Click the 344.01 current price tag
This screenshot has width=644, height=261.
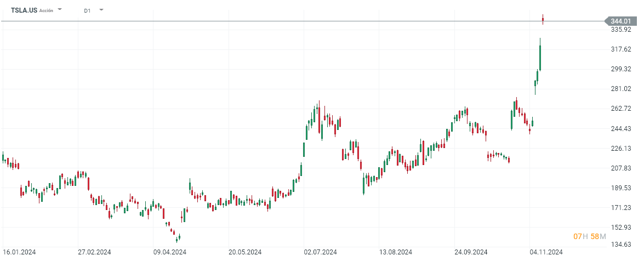623,21
